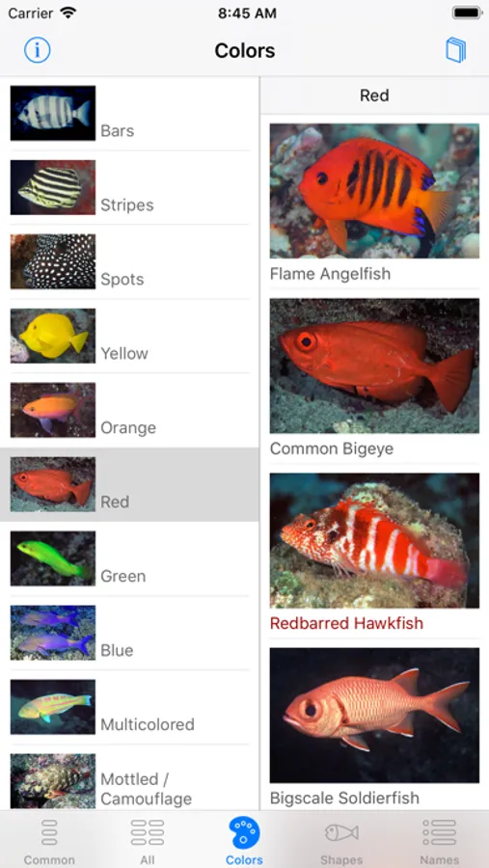Open the Shapes tab with fish icon
This screenshot has height=868, width=489.
click(x=341, y=841)
